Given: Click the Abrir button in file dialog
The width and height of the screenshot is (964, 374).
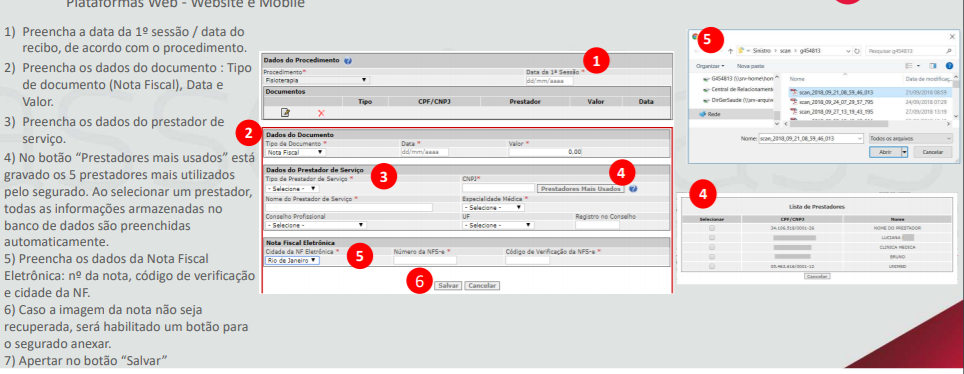Looking at the screenshot, I should pyautogui.click(x=885, y=152).
